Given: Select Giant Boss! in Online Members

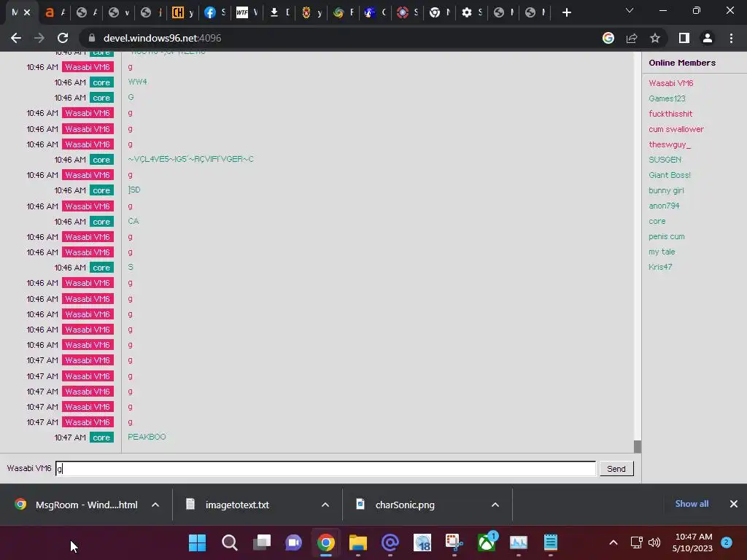Looking at the screenshot, I should 670,175.
